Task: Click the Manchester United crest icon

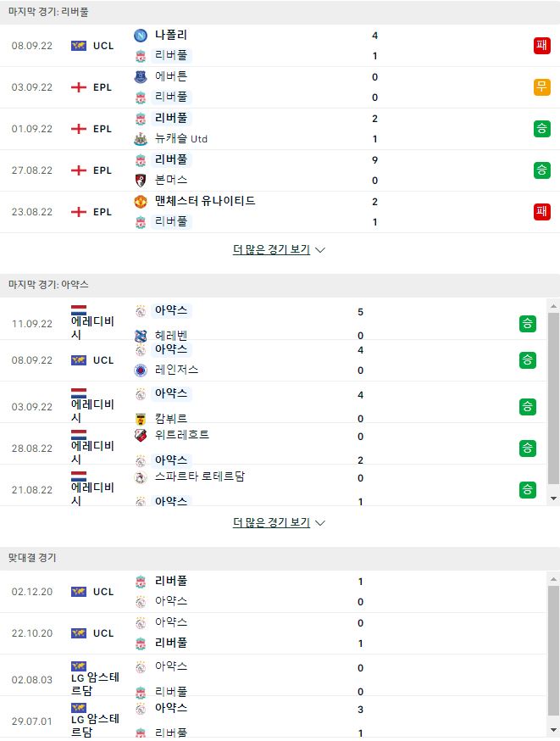Action: pos(141,202)
